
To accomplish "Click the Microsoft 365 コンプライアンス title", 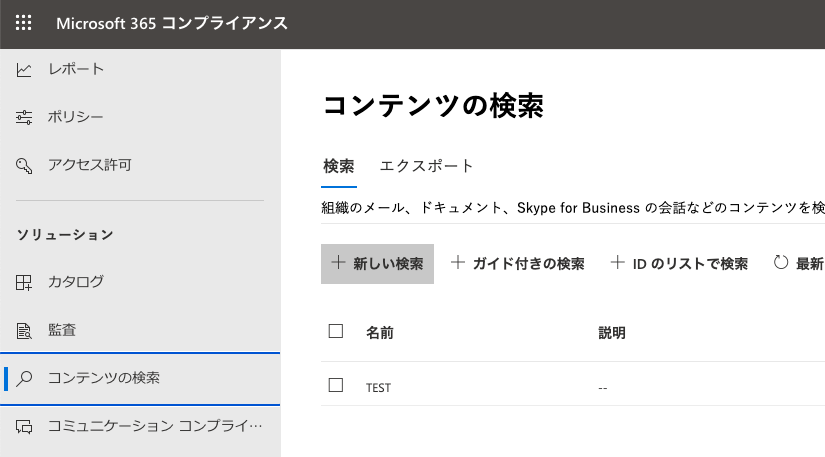I will tap(172, 23).
